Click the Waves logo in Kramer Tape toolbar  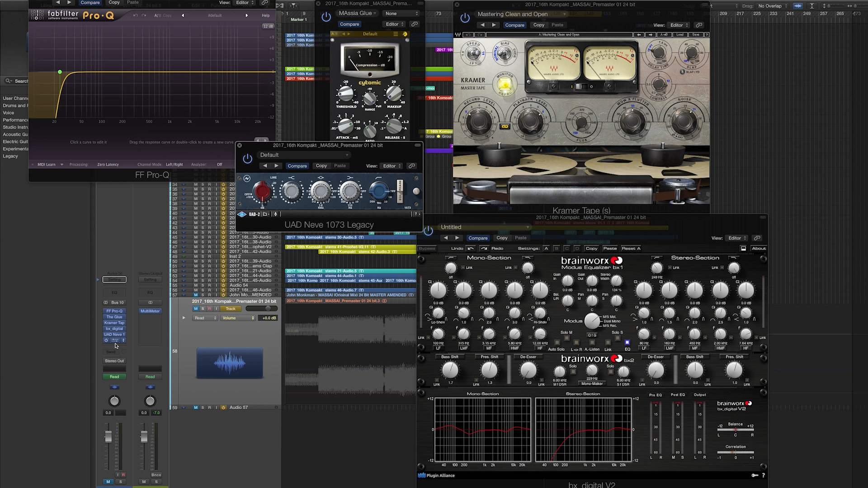click(458, 35)
